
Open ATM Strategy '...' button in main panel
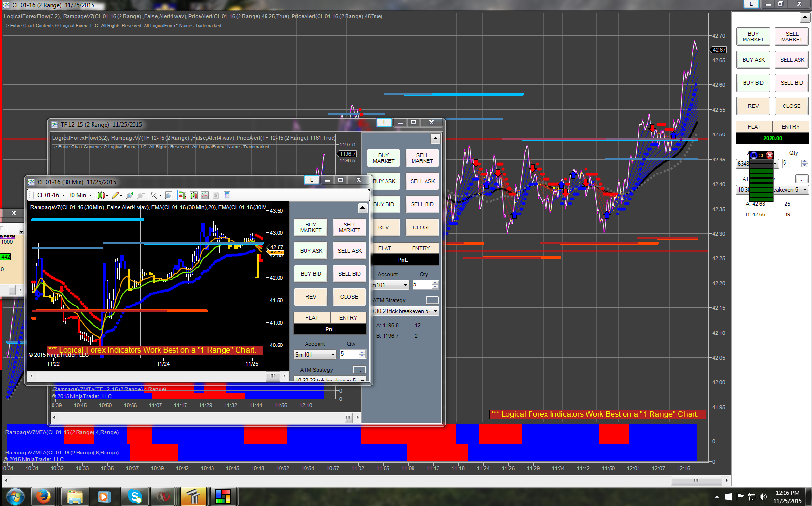pyautogui.click(x=801, y=179)
